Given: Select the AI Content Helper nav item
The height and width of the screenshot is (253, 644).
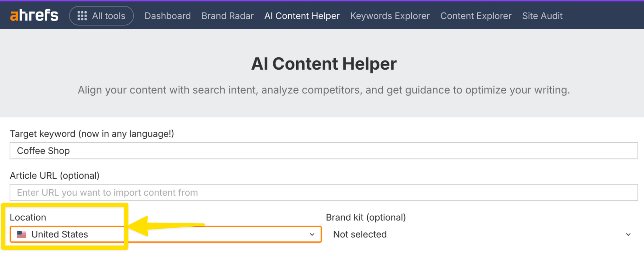Looking at the screenshot, I should (302, 16).
